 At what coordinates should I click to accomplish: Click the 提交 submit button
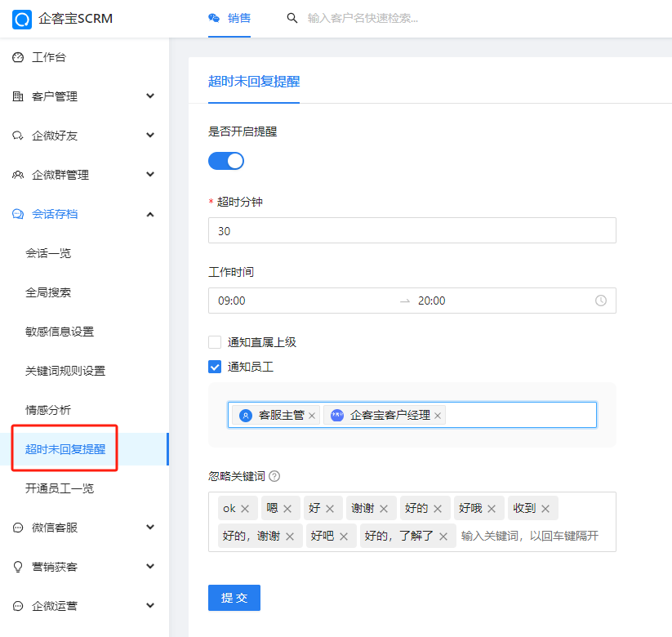(234, 598)
